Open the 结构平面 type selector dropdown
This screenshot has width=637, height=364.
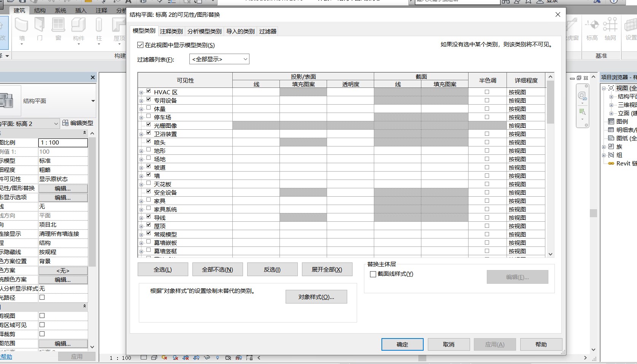93,101
